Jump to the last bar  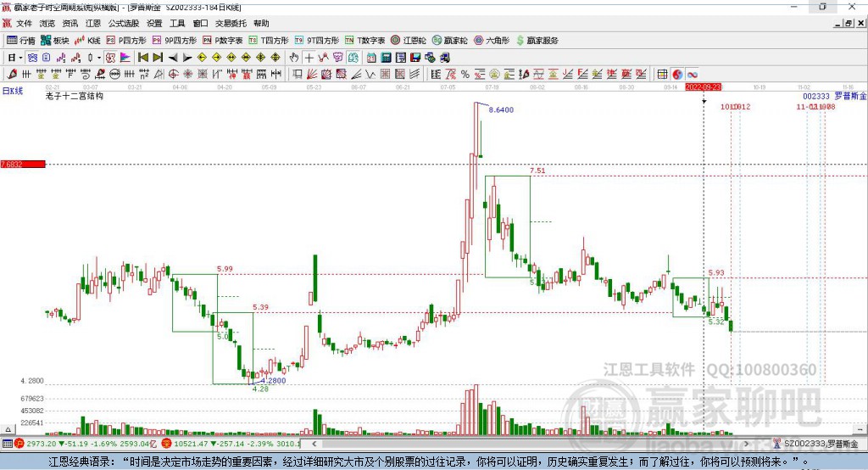pyautogui.click(x=158, y=58)
